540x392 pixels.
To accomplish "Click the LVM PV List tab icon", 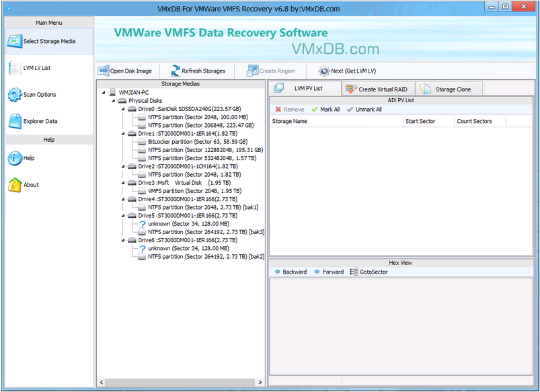I will tap(278, 88).
